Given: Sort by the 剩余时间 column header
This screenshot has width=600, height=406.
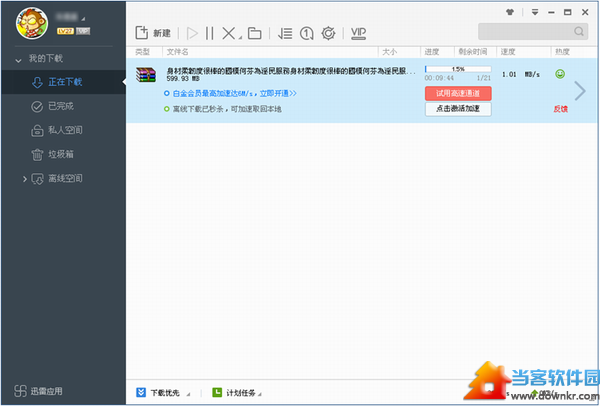Looking at the screenshot, I should click(473, 52).
